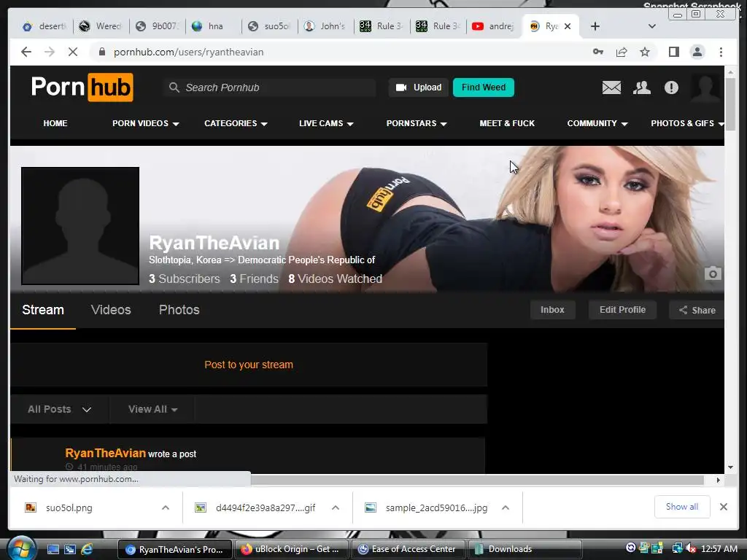Viewport: 747px width, 560px height.
Task: Go back using browser back arrow
Action: pyautogui.click(x=26, y=52)
